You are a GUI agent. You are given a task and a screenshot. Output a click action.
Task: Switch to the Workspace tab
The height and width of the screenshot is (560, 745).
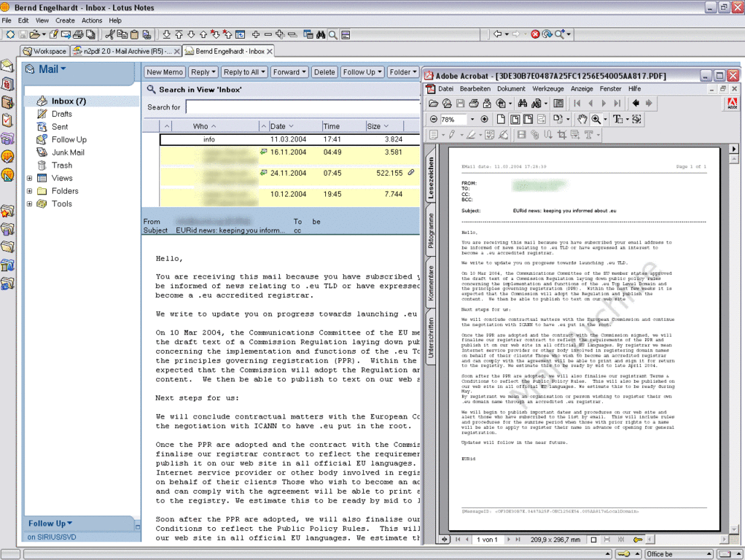tap(45, 51)
